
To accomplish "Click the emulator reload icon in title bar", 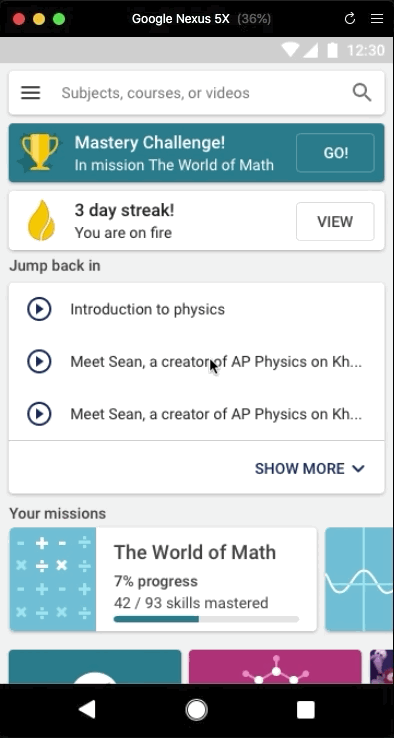I will [350, 18].
